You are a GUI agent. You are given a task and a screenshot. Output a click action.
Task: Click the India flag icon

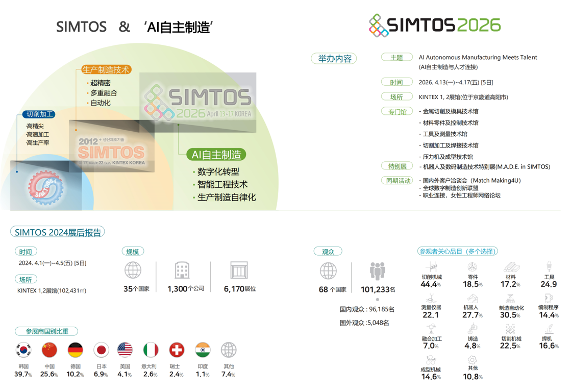point(203,350)
